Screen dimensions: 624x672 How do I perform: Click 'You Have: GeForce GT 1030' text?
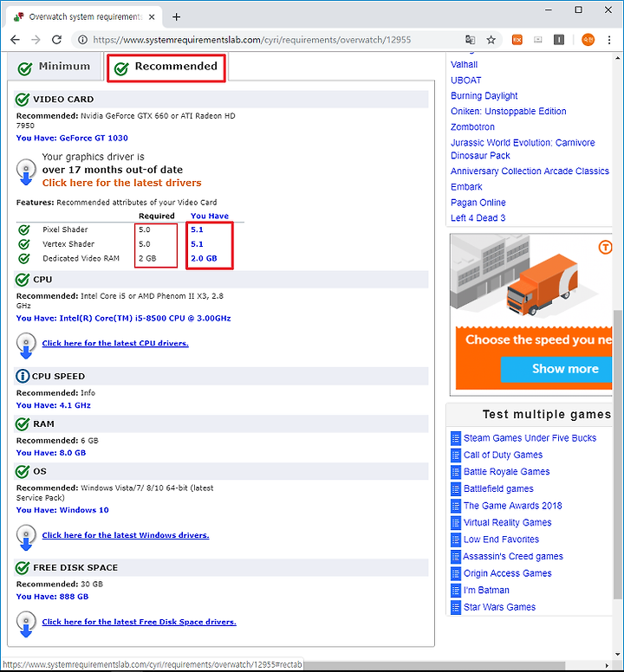pos(72,138)
